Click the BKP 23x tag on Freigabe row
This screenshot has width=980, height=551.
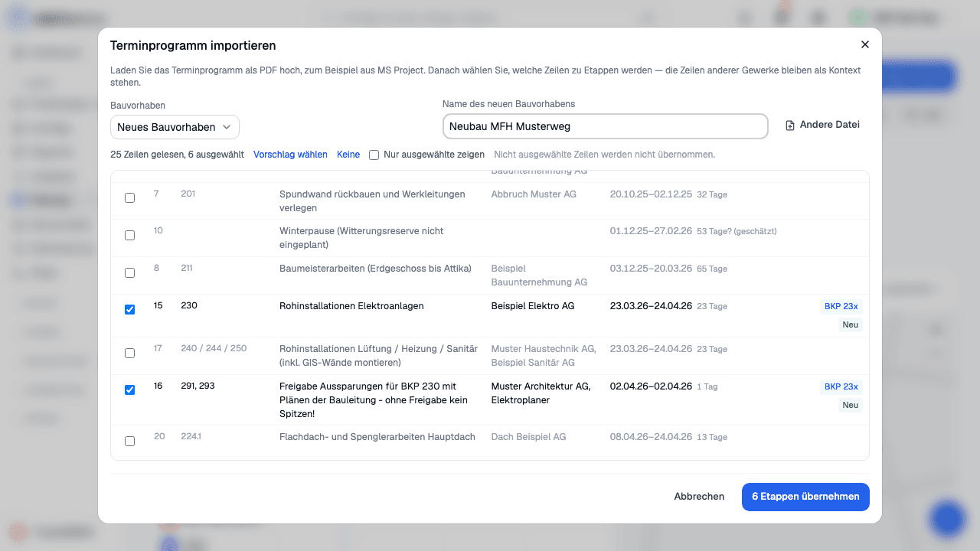[x=841, y=386]
